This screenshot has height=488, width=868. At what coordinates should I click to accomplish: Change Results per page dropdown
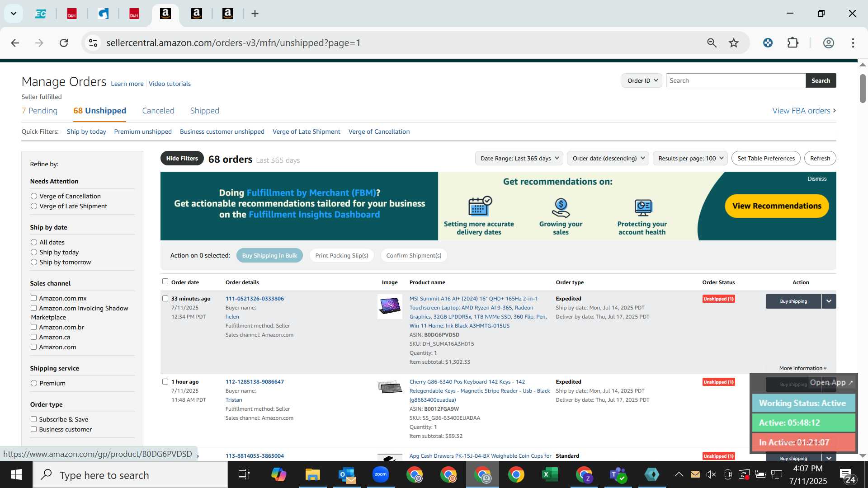click(x=690, y=158)
